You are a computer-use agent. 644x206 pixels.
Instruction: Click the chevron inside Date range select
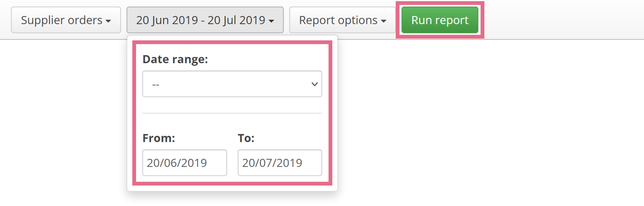pyautogui.click(x=314, y=84)
